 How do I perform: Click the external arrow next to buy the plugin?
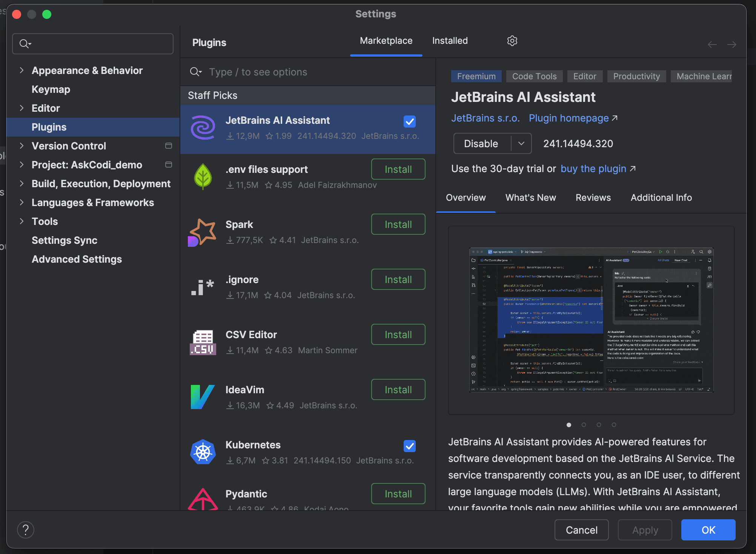pyautogui.click(x=633, y=169)
